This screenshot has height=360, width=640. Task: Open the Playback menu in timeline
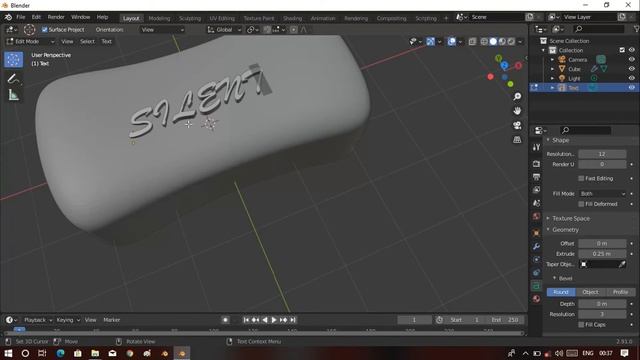tap(38, 320)
